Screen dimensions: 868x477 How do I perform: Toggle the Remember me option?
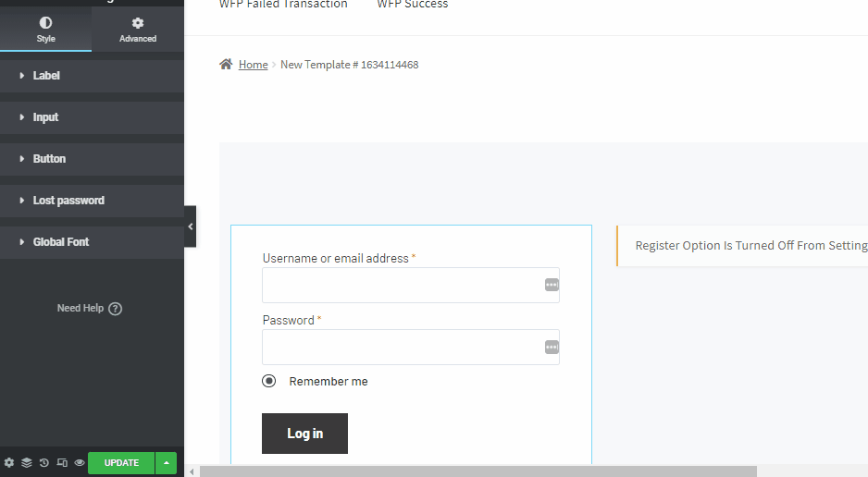pos(269,381)
